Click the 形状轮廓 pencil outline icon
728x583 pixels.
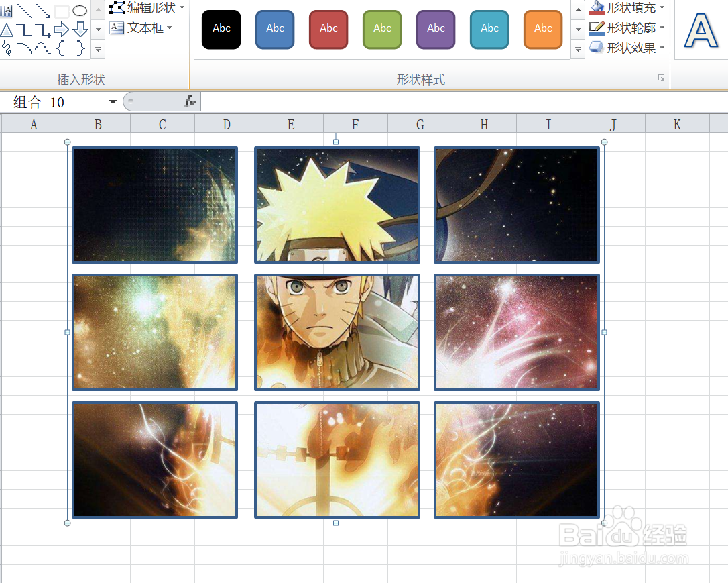pyautogui.click(x=597, y=28)
